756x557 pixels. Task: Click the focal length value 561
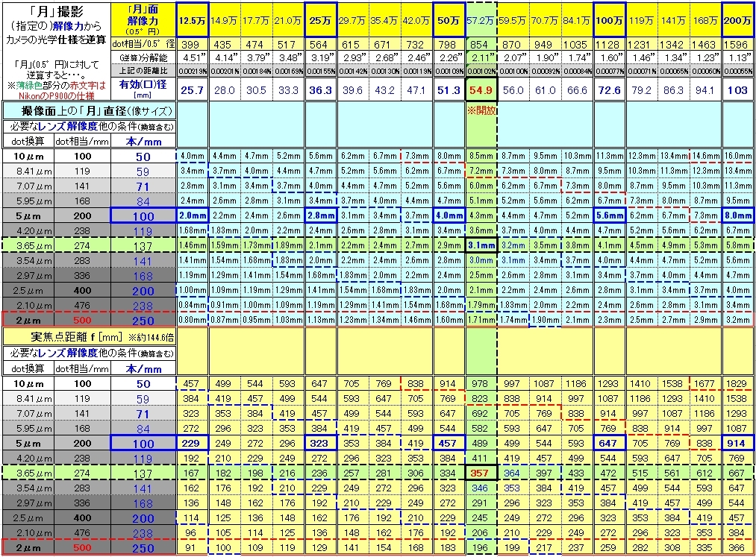click(673, 473)
